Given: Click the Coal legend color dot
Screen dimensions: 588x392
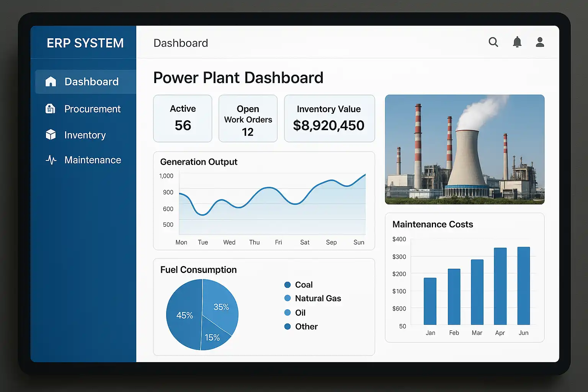Looking at the screenshot, I should click(x=287, y=285).
